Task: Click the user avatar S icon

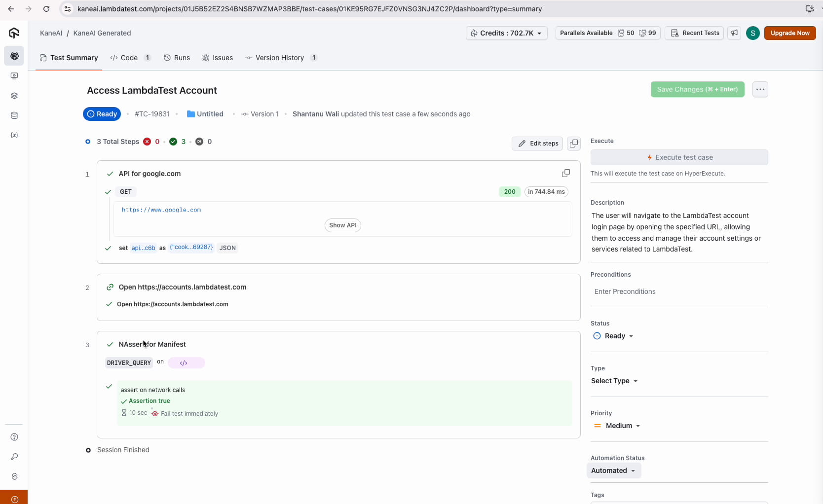Action: point(752,33)
